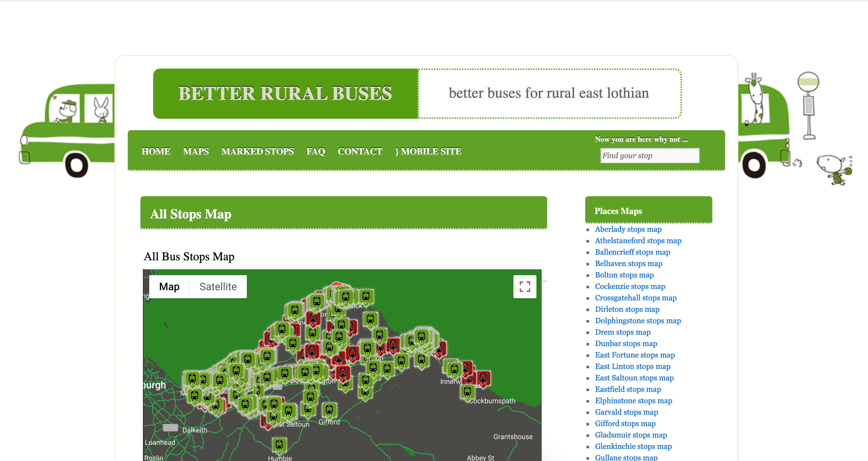Open the CONTACT page
This screenshot has height=461, width=868.
[360, 151]
